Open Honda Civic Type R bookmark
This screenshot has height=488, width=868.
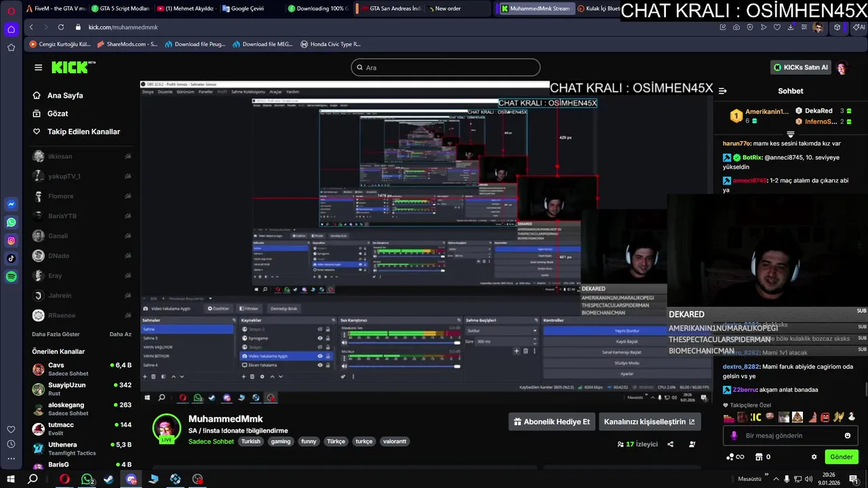coord(330,44)
